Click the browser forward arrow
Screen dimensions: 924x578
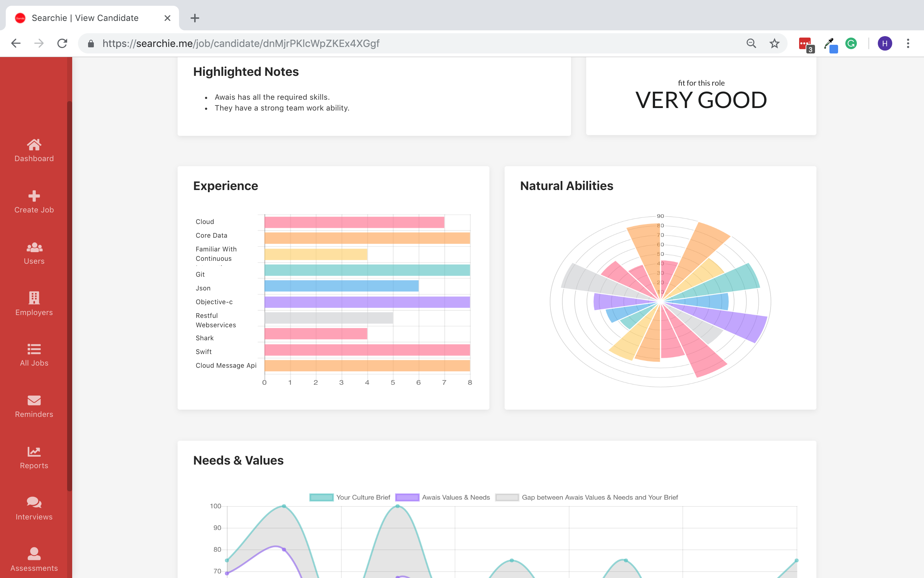[x=39, y=43]
